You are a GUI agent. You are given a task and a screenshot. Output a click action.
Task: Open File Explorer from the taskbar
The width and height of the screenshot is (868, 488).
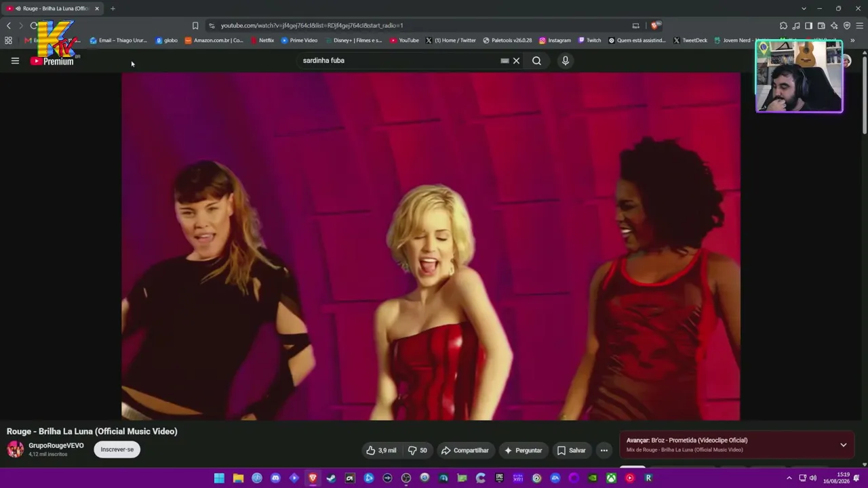238,479
